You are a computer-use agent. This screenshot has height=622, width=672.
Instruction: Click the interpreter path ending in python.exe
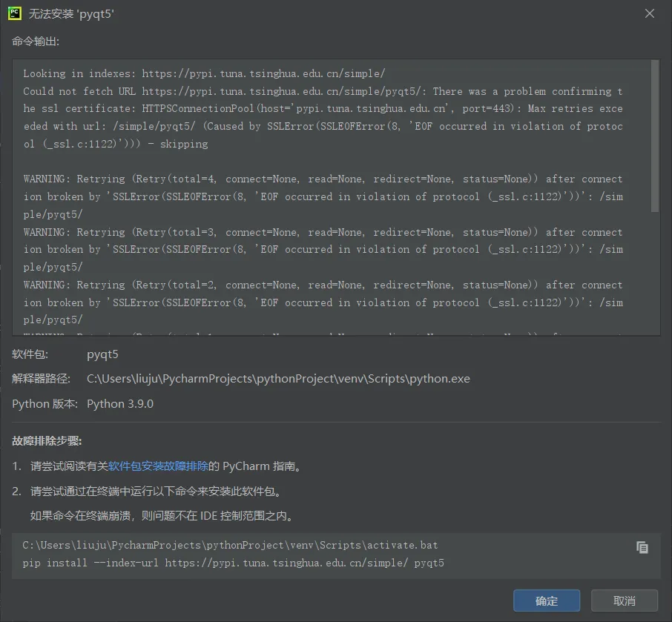[278, 379]
